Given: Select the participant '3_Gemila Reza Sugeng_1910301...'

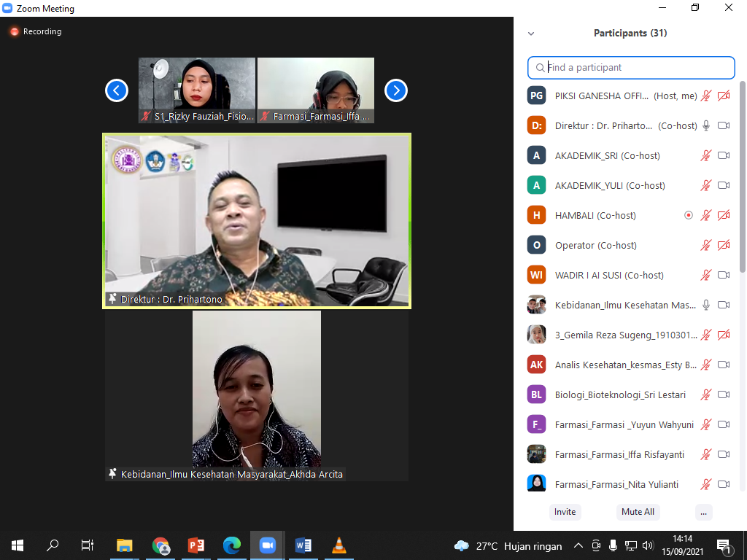Looking at the screenshot, I should 630,335.
